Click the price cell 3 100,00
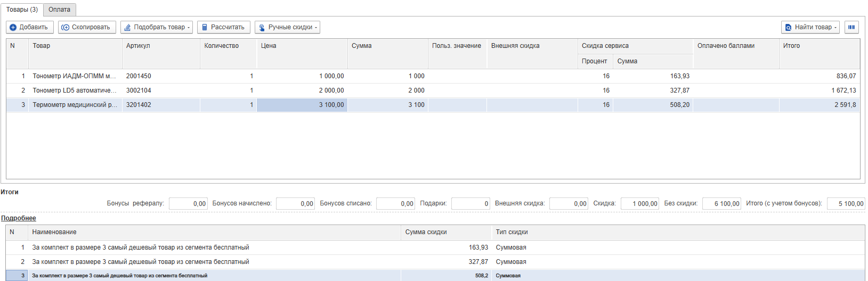Viewport: 868px width, 281px height. (x=302, y=105)
